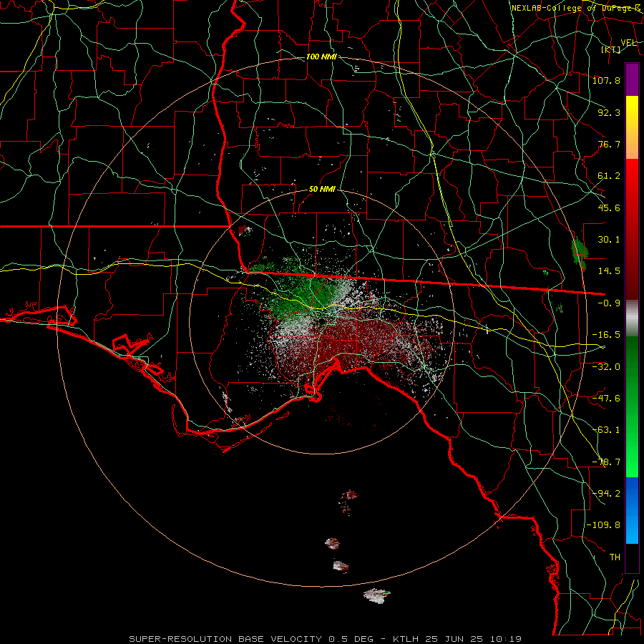Select the -0.9 velocity scale value
The width and height of the screenshot is (644, 644).
[609, 303]
